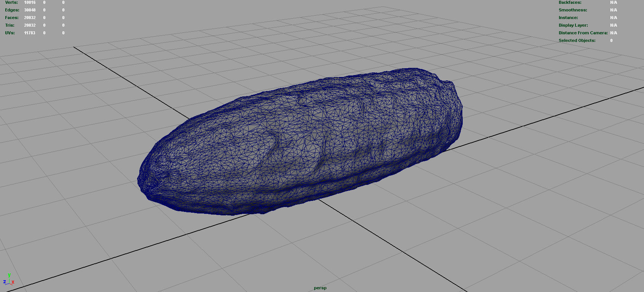Click the vertex count value '10016'
This screenshot has width=644, height=292.
pyautogui.click(x=30, y=2)
